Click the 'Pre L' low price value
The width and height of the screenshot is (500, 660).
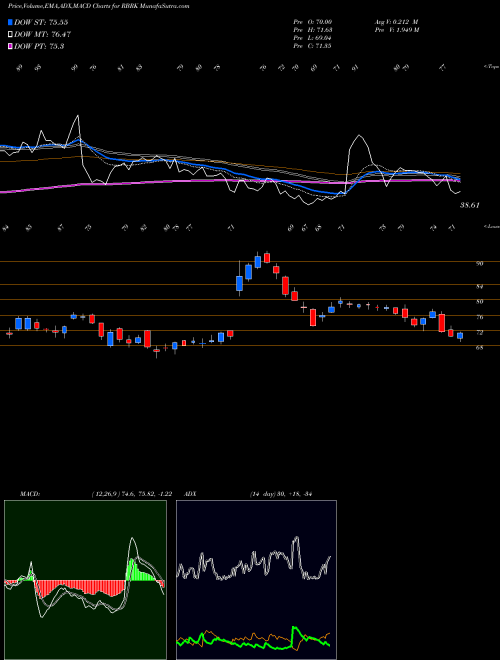313,38
